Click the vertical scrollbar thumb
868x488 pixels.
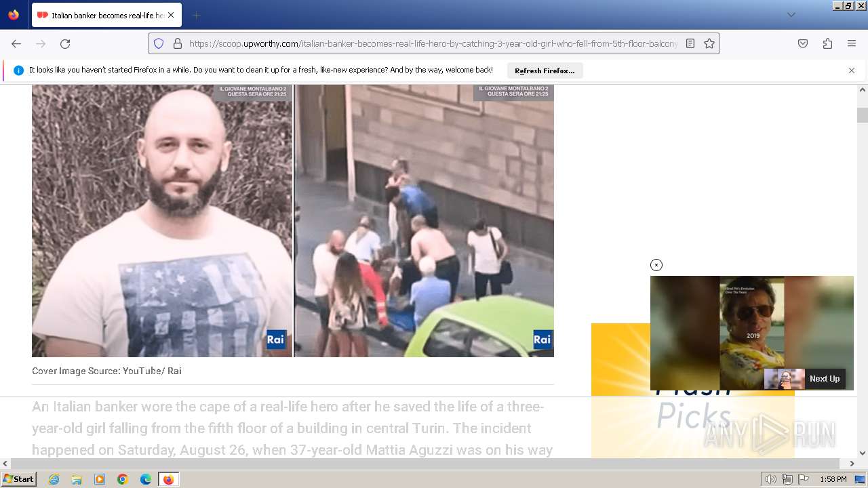[x=863, y=115]
